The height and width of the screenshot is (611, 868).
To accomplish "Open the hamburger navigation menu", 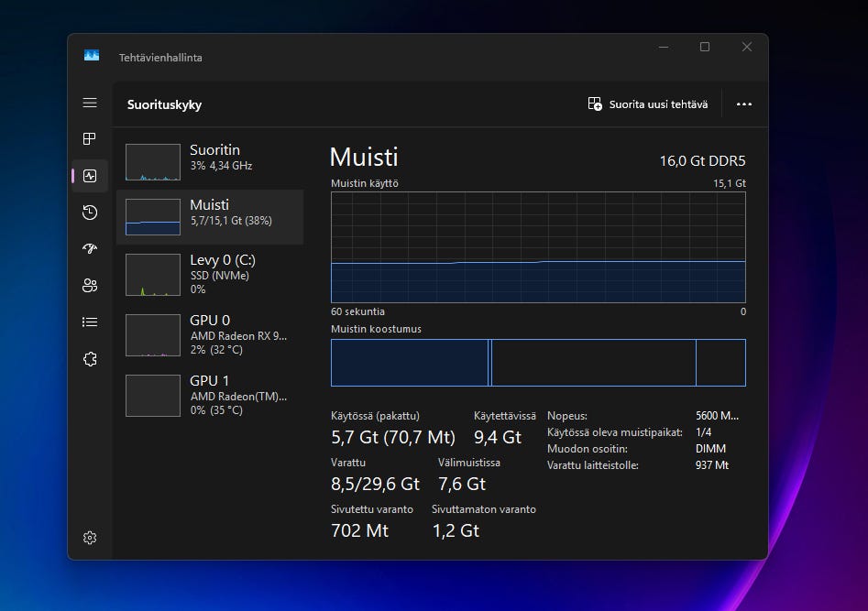I will pos(90,103).
